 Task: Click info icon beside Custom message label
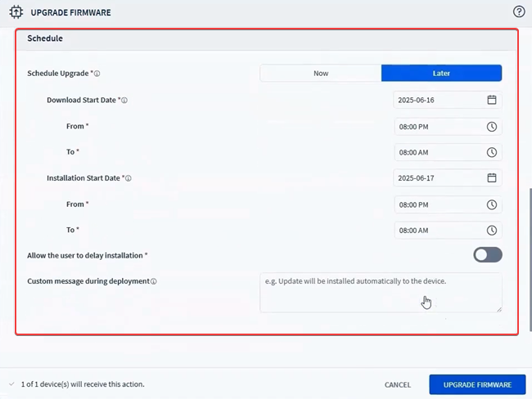(x=154, y=281)
